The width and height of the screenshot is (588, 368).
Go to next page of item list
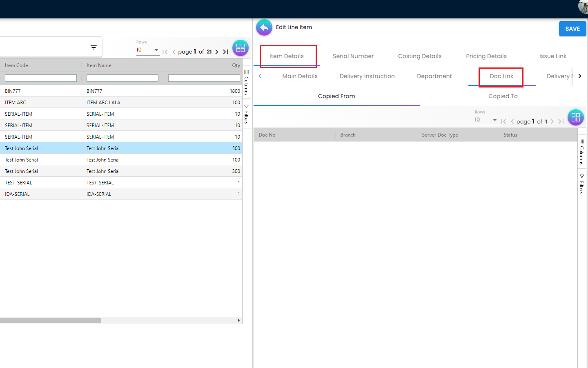tap(217, 52)
